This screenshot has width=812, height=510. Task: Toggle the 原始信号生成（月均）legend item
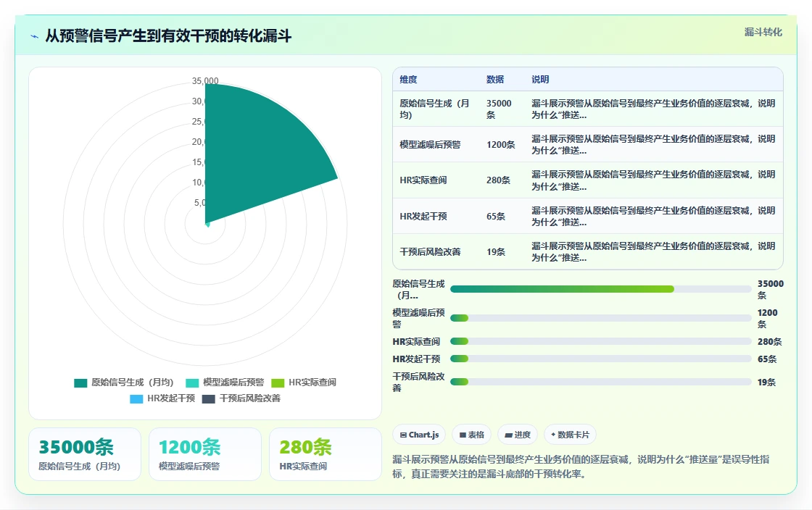click(x=124, y=382)
